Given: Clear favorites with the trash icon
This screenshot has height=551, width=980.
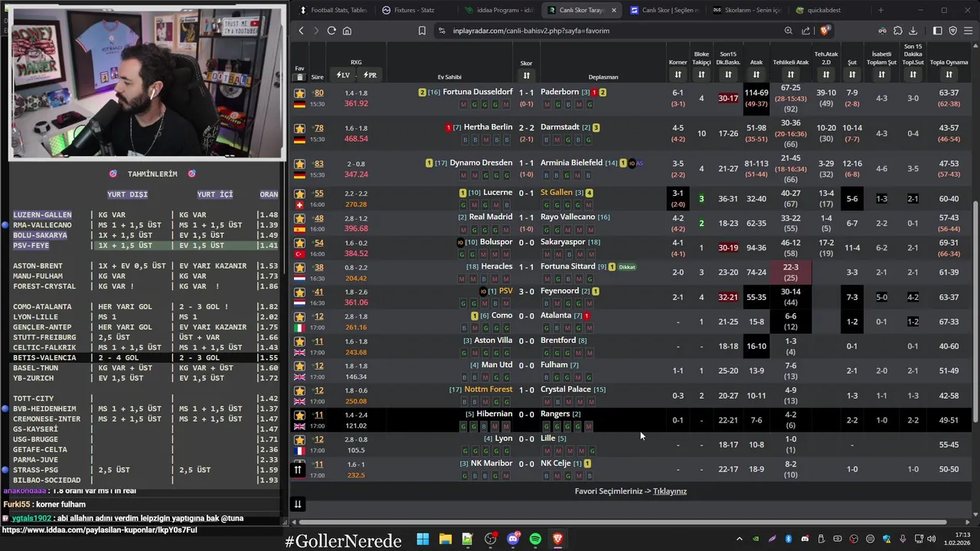Looking at the screenshot, I should coord(300,77).
